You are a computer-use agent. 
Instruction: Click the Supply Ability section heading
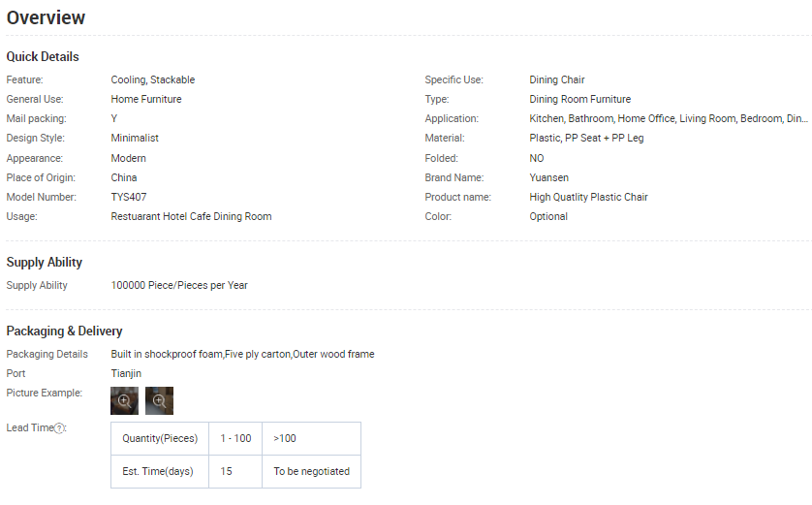click(45, 263)
